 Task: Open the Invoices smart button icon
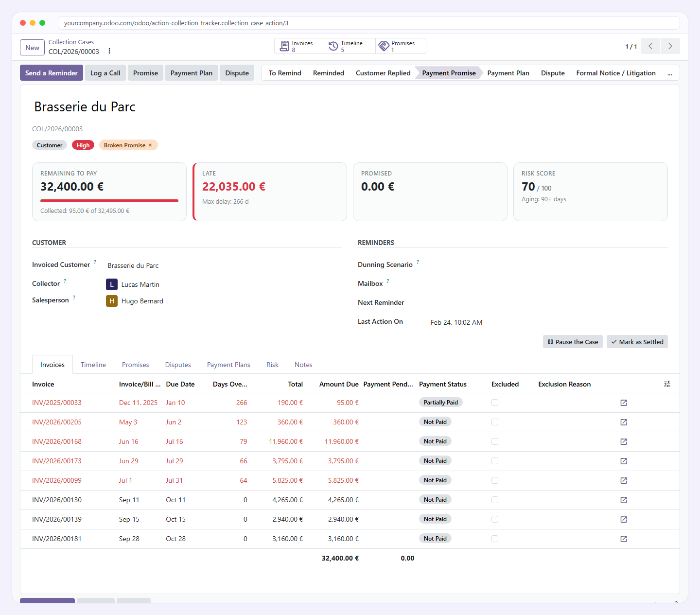(284, 46)
